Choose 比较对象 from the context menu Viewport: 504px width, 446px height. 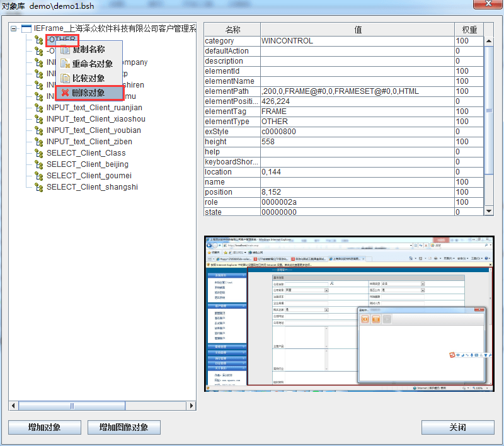(88, 78)
